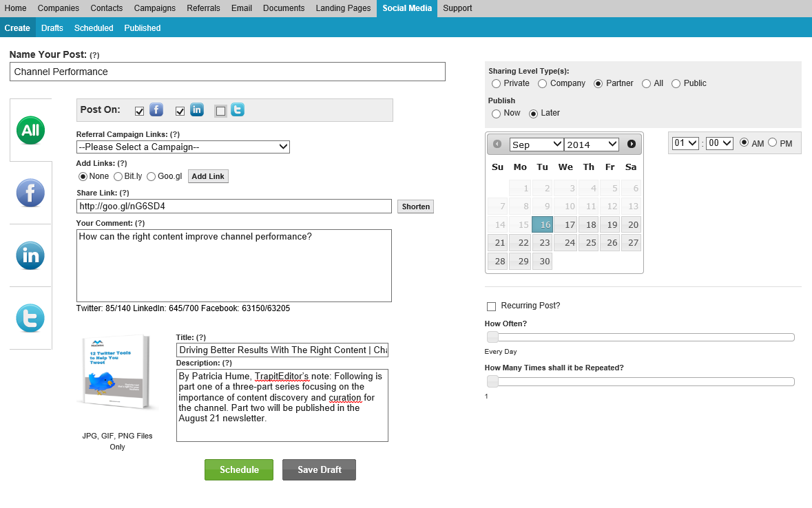Image resolution: width=812 pixels, height=508 pixels.
Task: Go to previous month in calendar
Action: [x=497, y=144]
